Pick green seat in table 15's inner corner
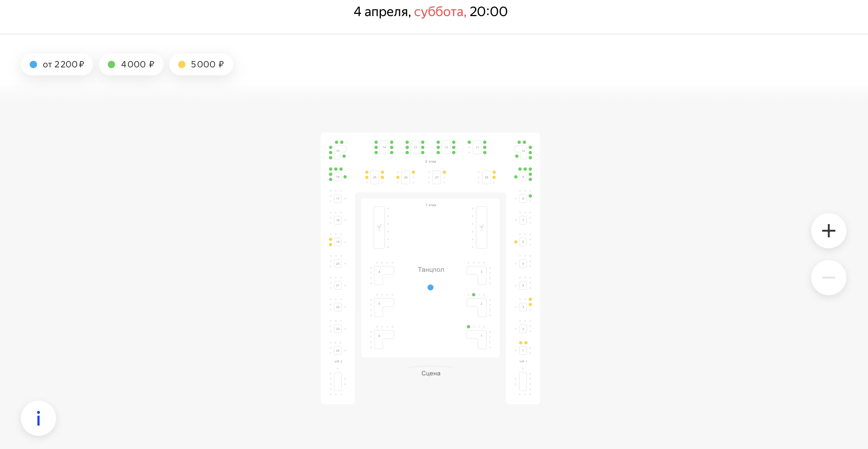This screenshot has height=449, width=868. pos(344,156)
